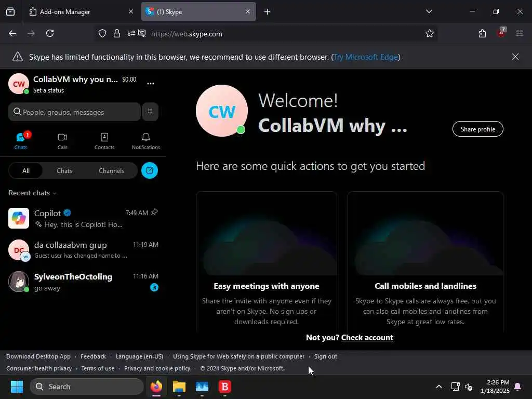This screenshot has height=399, width=532.
Task: Open the dial pad button
Action: pos(150,112)
